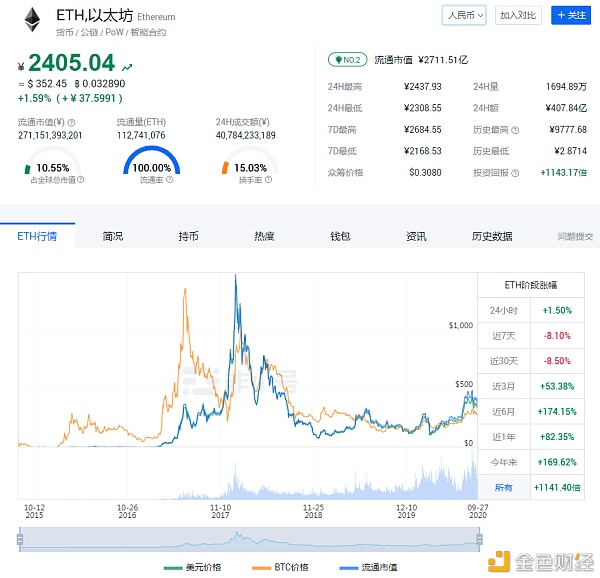
Task: Click the help icon next to 流通率
Action: [x=170, y=179]
